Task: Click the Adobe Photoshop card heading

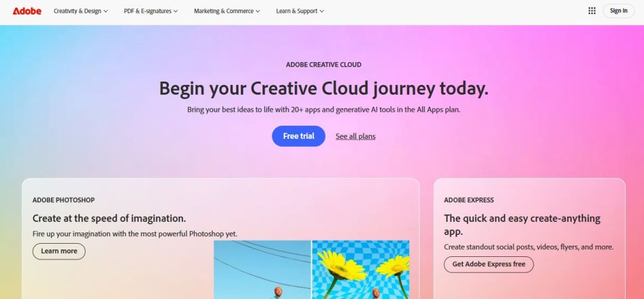Action: tap(109, 218)
